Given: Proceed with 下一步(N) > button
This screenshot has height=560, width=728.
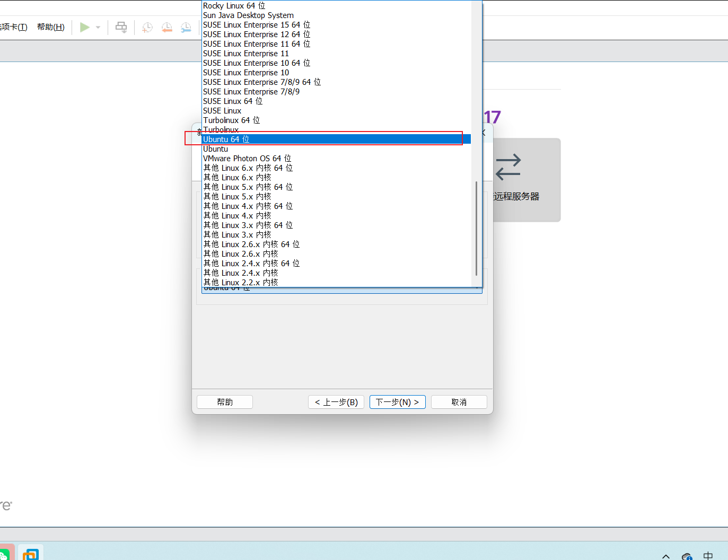Looking at the screenshot, I should tap(398, 402).
